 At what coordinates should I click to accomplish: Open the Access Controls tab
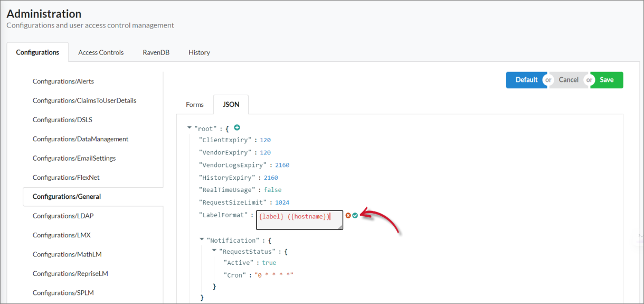point(101,52)
